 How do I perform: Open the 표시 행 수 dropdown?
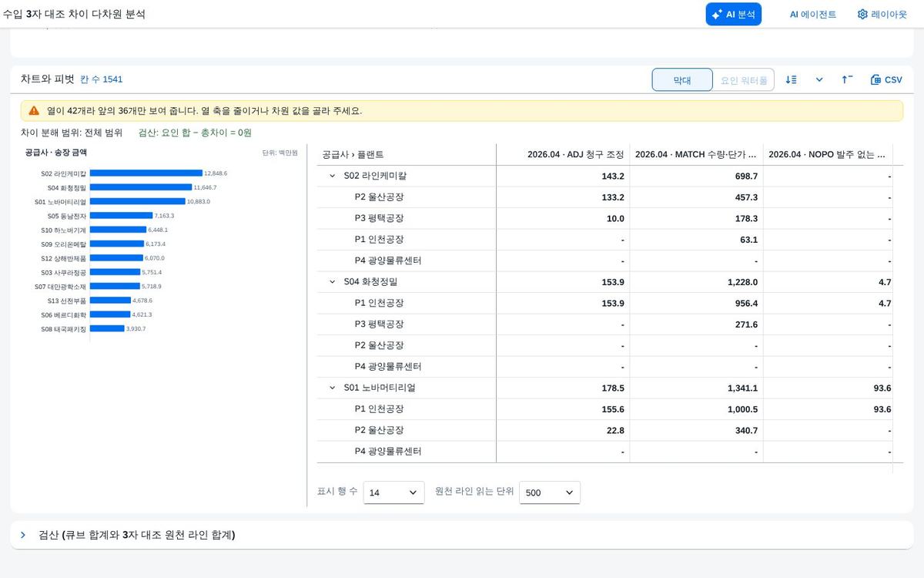point(393,492)
